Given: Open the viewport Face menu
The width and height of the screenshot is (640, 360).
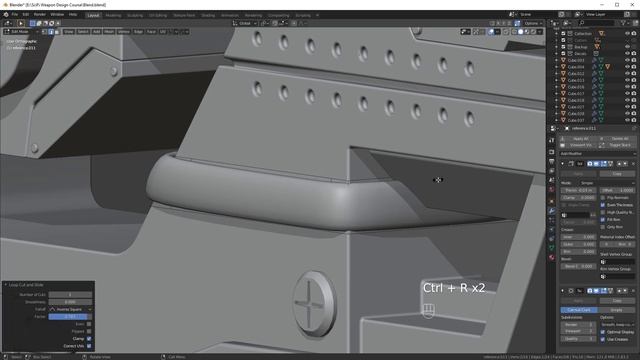Looking at the screenshot, I should pos(151,31).
